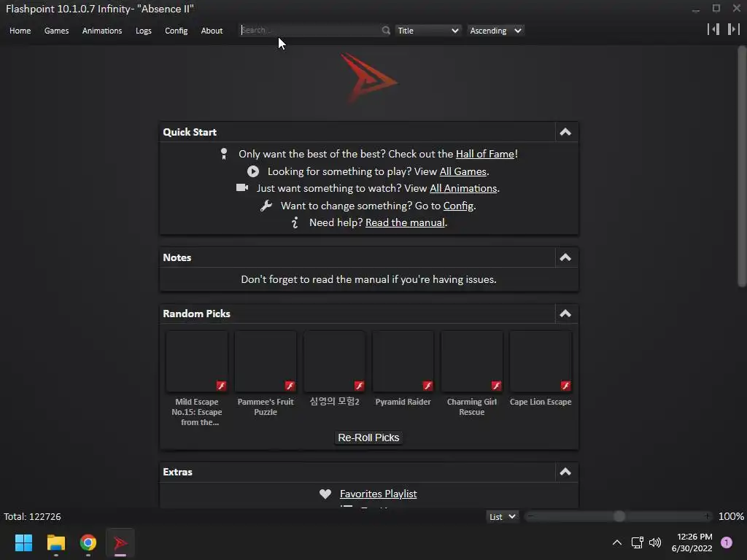Show hidden system tray icons
Screen dimensions: 747x560
tap(617, 542)
